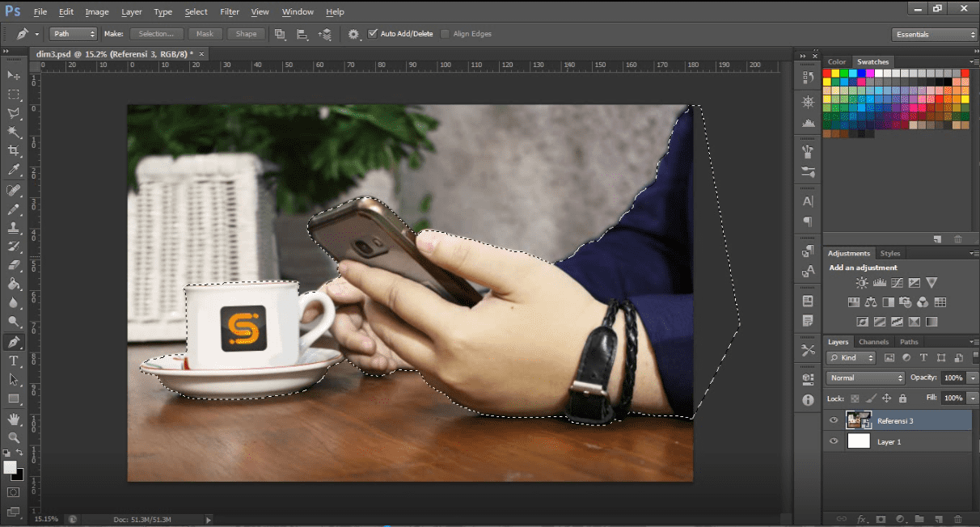Select the Zoom tool in toolbar
Screen dimensions: 980x527
[14, 437]
